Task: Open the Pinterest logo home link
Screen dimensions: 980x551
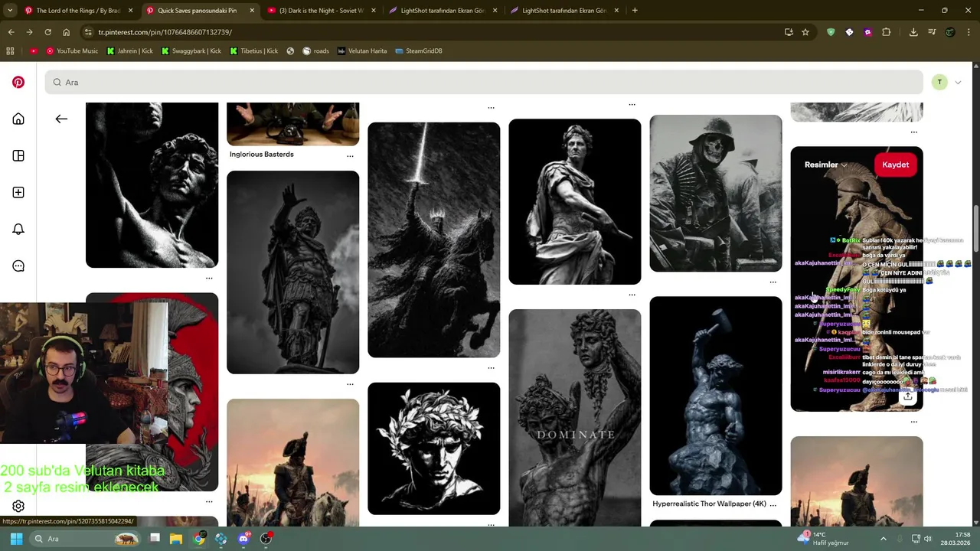Action: (x=18, y=82)
